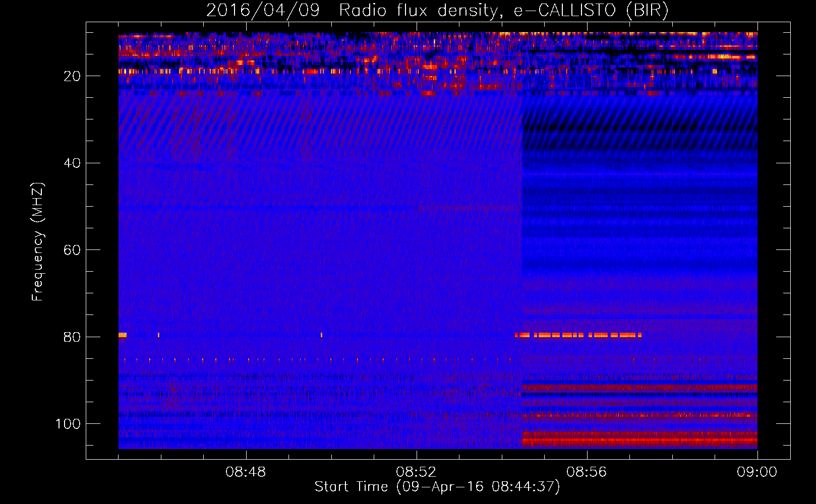Click the 08:48 time tick label
The height and width of the screenshot is (504, 816).
click(246, 472)
